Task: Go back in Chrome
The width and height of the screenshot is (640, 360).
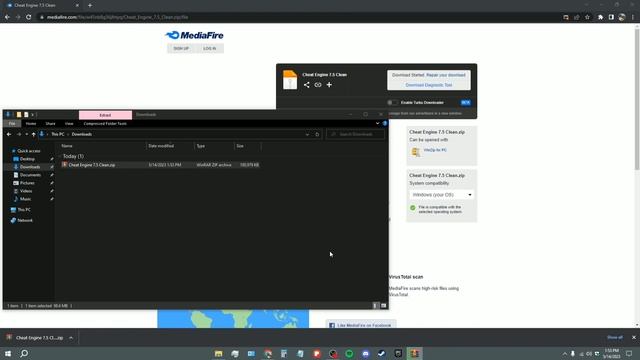Action: tap(7, 17)
